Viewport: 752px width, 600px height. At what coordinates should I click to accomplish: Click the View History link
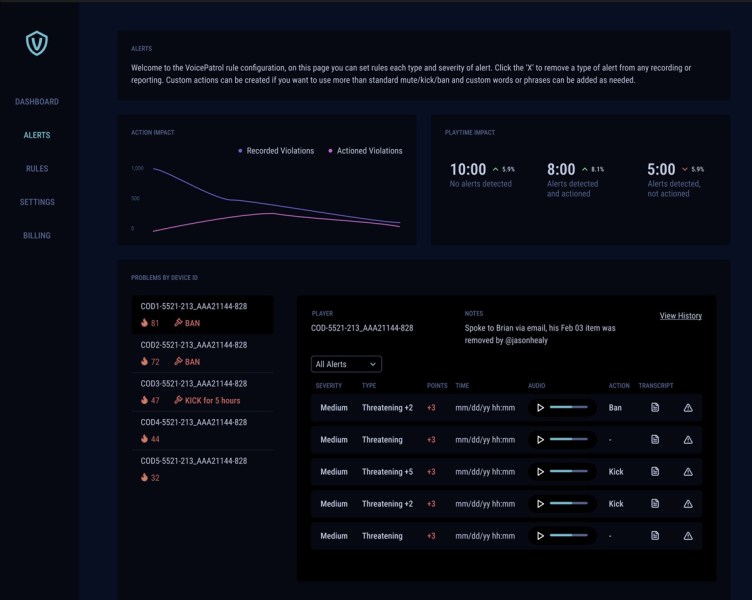click(x=680, y=316)
